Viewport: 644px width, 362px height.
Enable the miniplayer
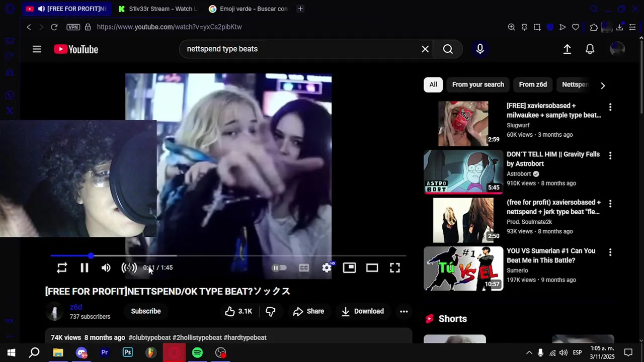tap(349, 268)
